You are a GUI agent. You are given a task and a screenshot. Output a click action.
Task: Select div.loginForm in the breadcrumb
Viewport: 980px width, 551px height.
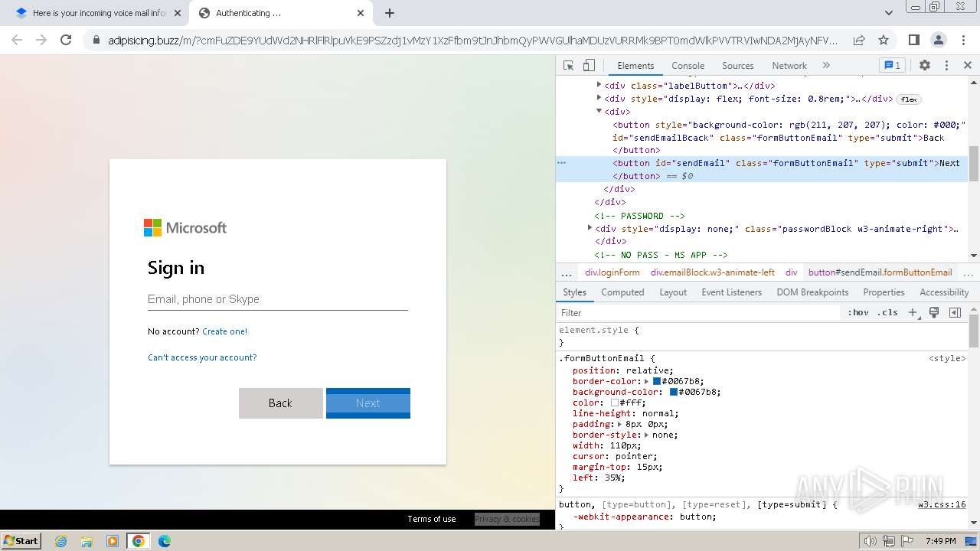(x=612, y=272)
